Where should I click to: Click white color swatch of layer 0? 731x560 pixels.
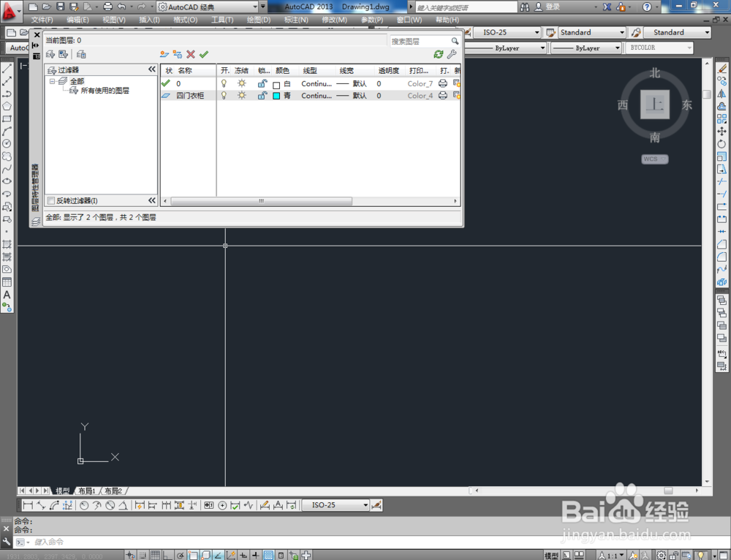276,85
